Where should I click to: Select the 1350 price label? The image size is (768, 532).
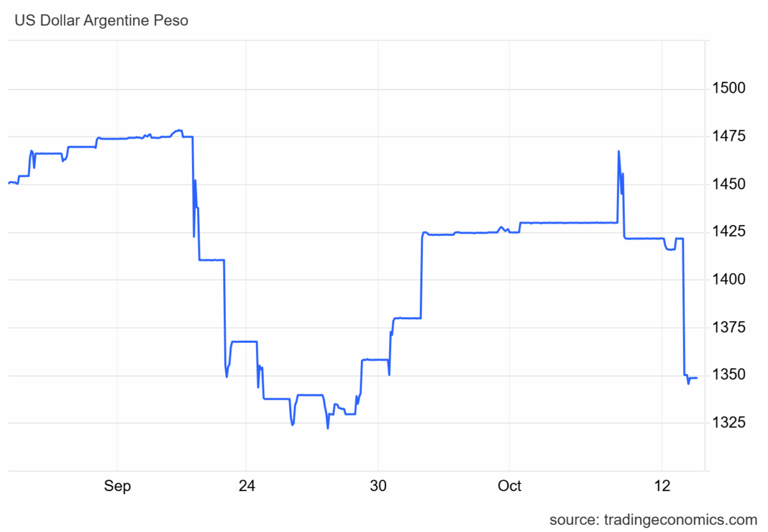[728, 375]
